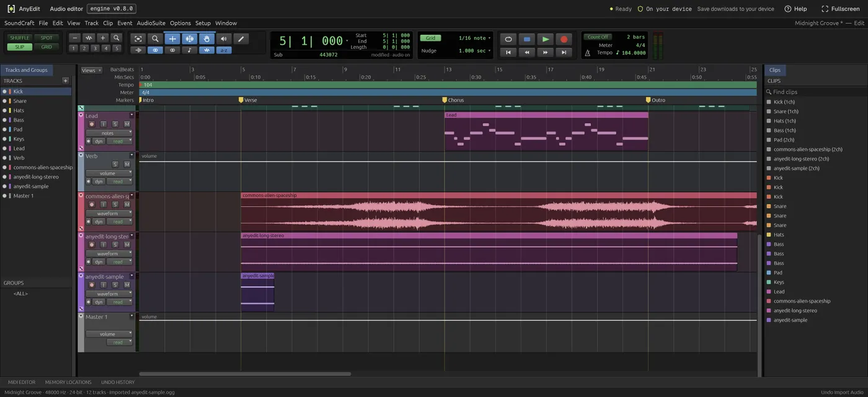Click in the Find clips field
The height and width of the screenshot is (397, 868).
coord(815,92)
